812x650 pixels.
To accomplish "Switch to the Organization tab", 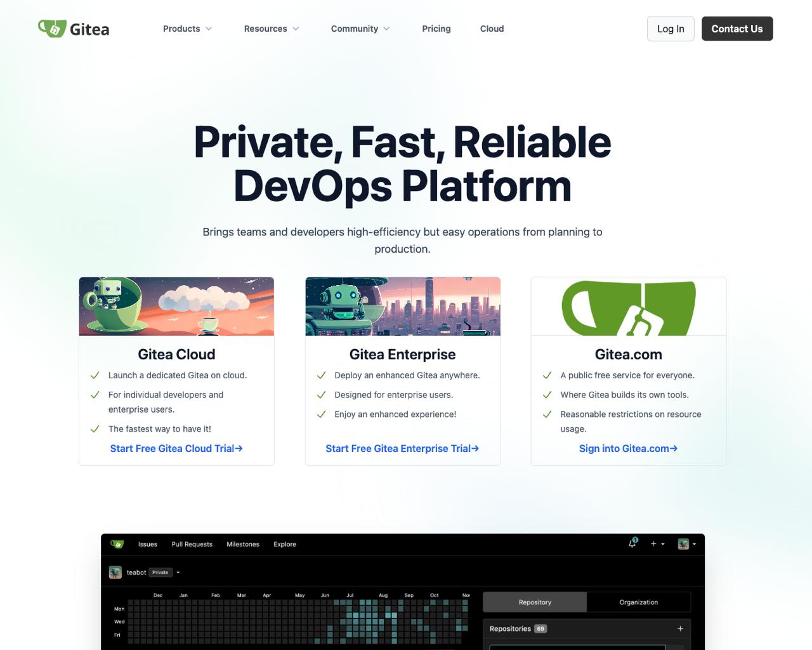I will click(x=639, y=602).
